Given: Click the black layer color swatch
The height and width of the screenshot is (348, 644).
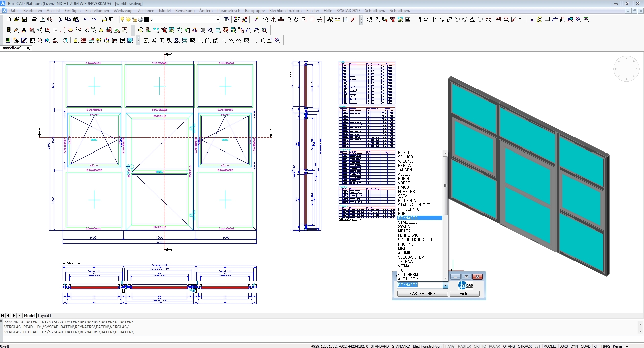Looking at the screenshot, I should tap(147, 19).
